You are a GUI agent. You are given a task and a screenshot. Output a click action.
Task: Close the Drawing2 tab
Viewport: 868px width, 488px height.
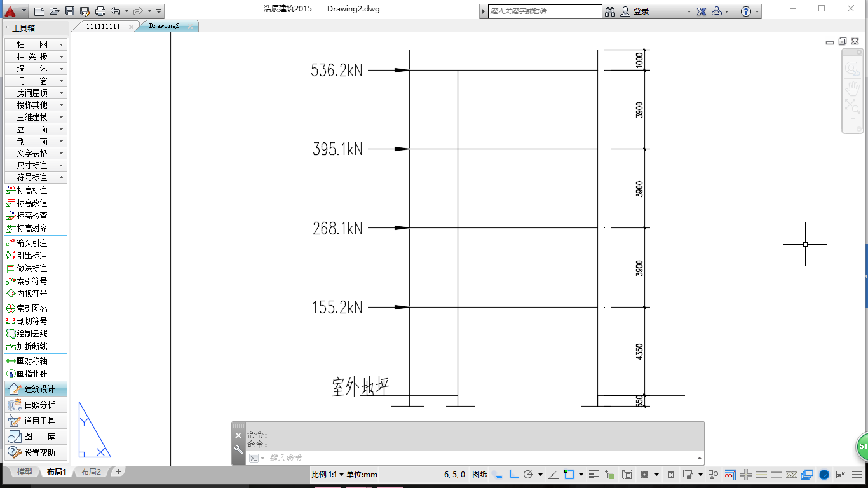(191, 27)
